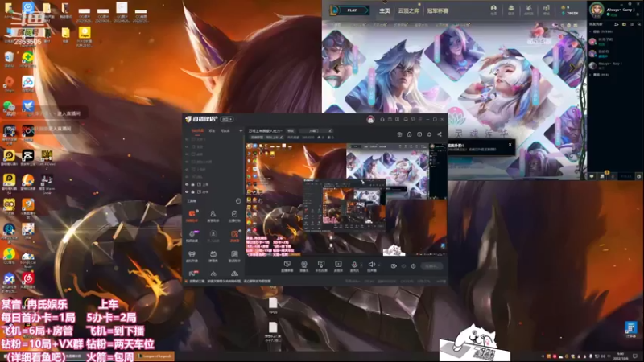Viewport: 644px width, 362px height.
Task: Click the taskbar clock in the system tray
Action: point(621,356)
